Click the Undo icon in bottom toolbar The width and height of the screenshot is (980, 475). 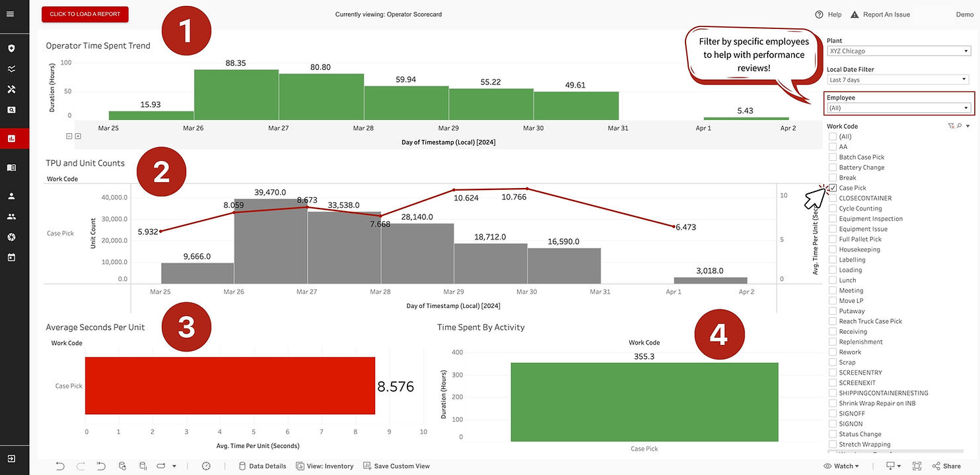60,466
